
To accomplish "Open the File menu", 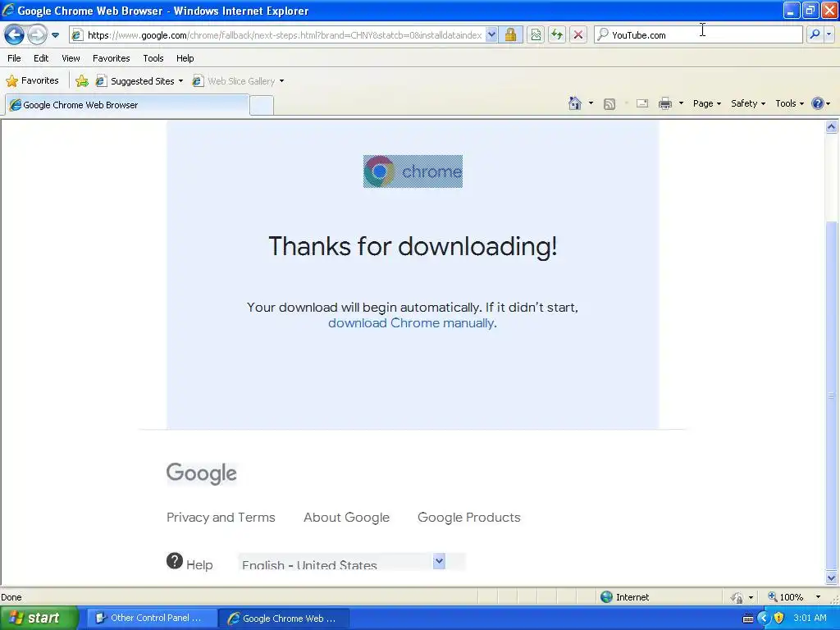I will [15, 58].
